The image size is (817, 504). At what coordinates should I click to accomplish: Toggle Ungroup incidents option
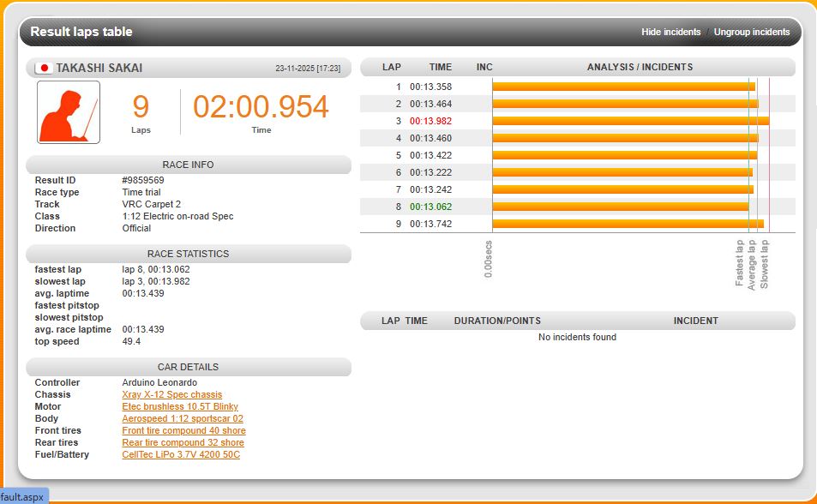point(752,33)
